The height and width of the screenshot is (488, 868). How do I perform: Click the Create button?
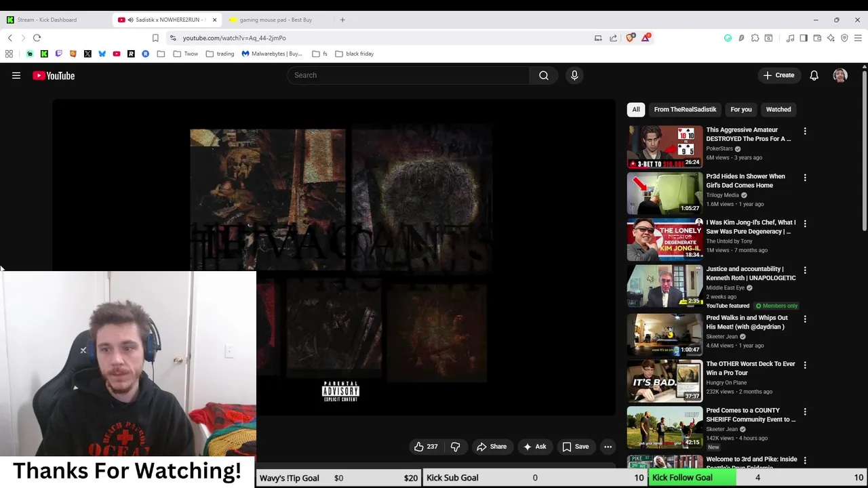(778, 75)
